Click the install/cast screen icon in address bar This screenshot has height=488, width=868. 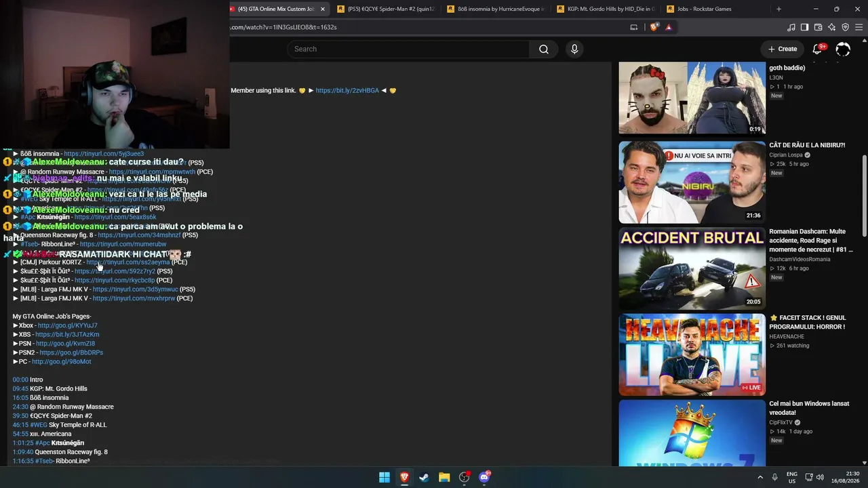(634, 27)
